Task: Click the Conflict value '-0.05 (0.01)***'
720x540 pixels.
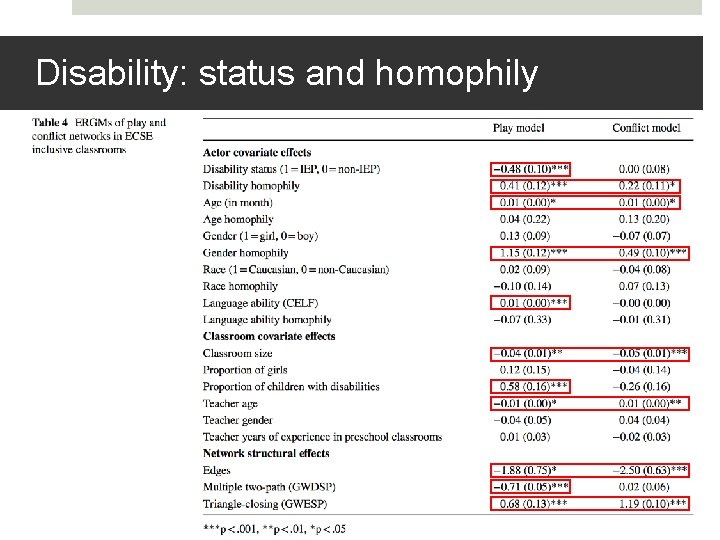Action: click(x=650, y=353)
